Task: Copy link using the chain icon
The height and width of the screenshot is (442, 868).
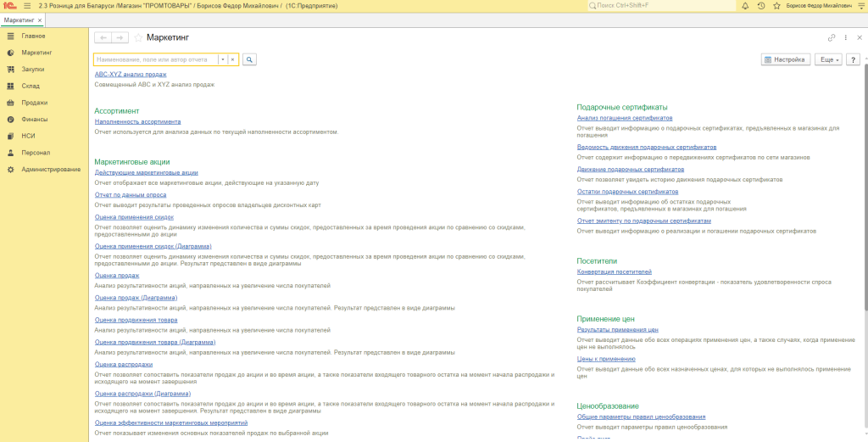Action: (x=832, y=38)
